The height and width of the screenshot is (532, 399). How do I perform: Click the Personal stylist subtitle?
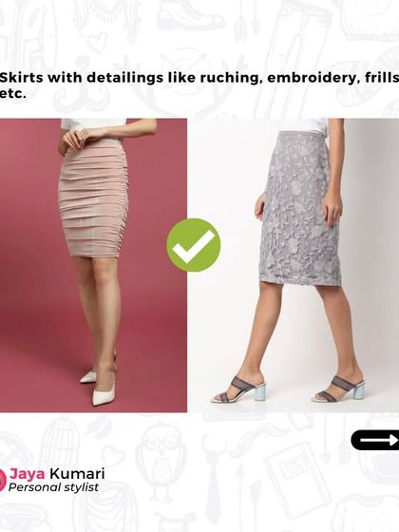point(53,487)
